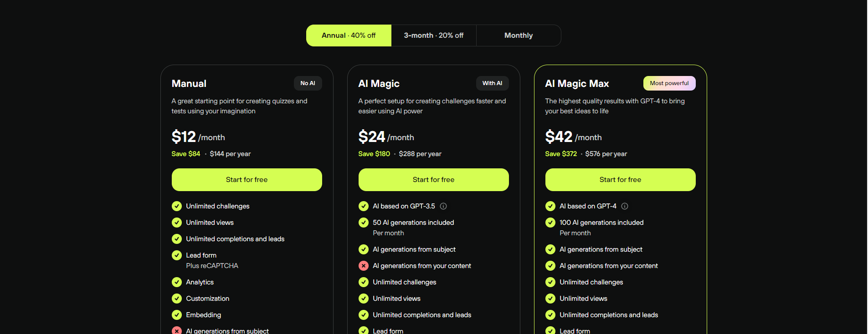The height and width of the screenshot is (334, 868).
Task: Start for free on AI Magic plan
Action: click(434, 180)
